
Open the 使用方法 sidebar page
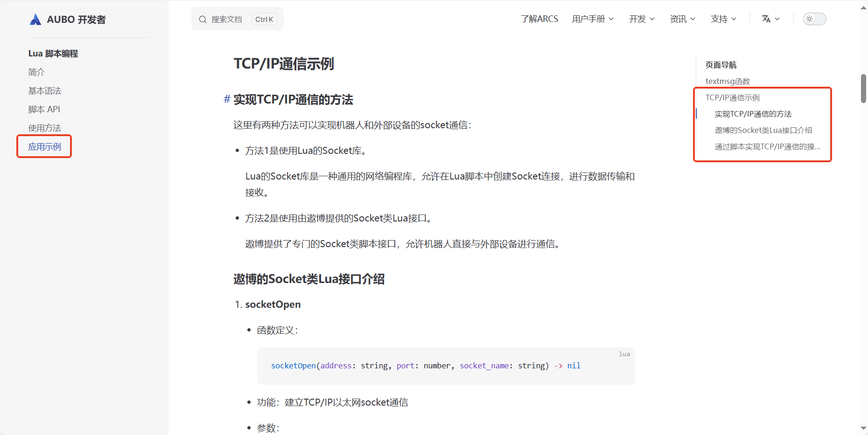[45, 128]
